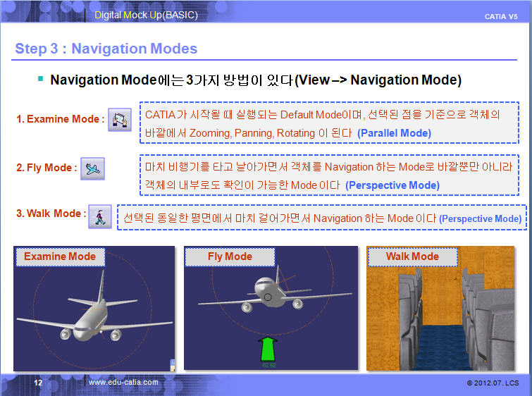Open the www.edu-catia.com link
Viewport: 532px width, 396px height.
point(123,382)
